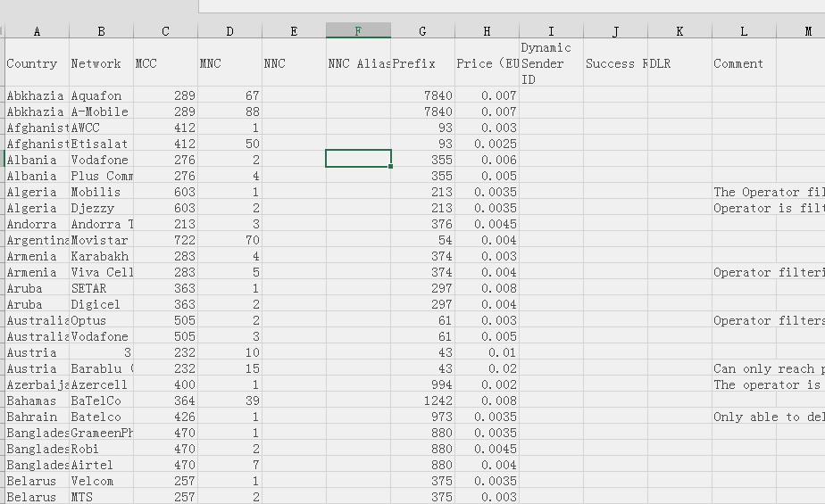Click the 'Airtel' network cell
This screenshot has width=825, height=504.
click(101, 465)
